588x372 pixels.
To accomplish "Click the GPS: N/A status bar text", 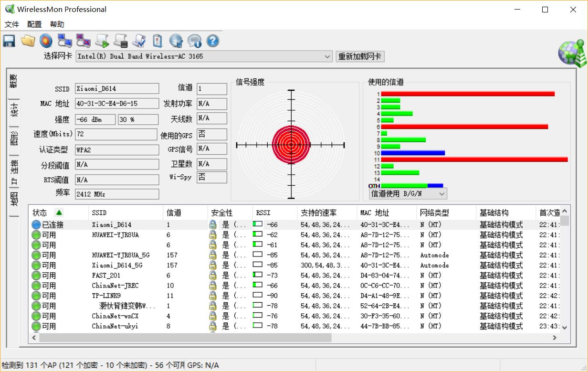I will click(x=203, y=366).
